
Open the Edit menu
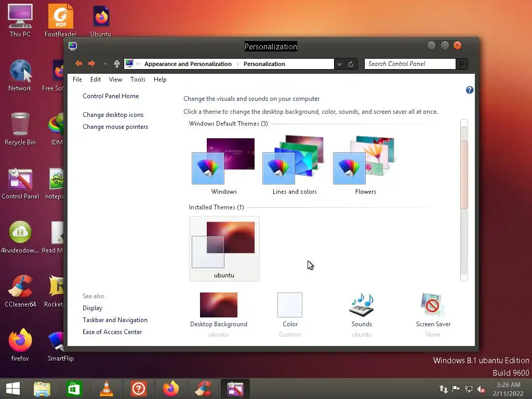tap(96, 79)
